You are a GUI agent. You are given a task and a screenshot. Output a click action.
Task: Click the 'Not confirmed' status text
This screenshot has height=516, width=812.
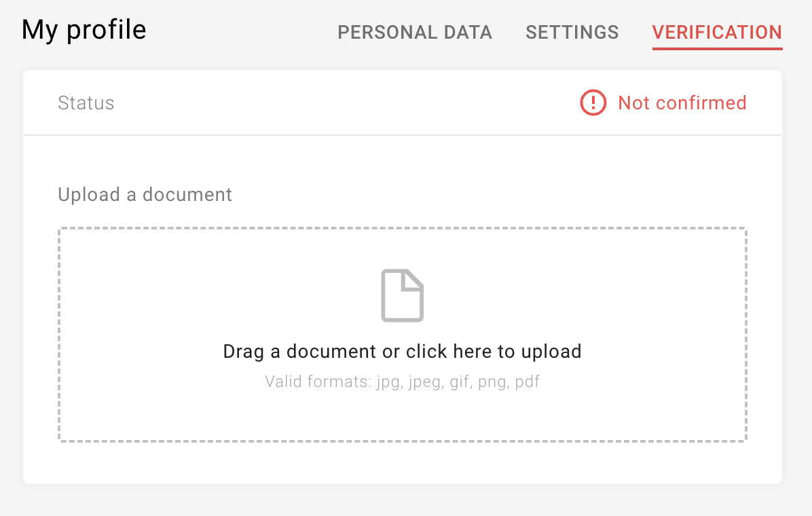click(x=682, y=103)
